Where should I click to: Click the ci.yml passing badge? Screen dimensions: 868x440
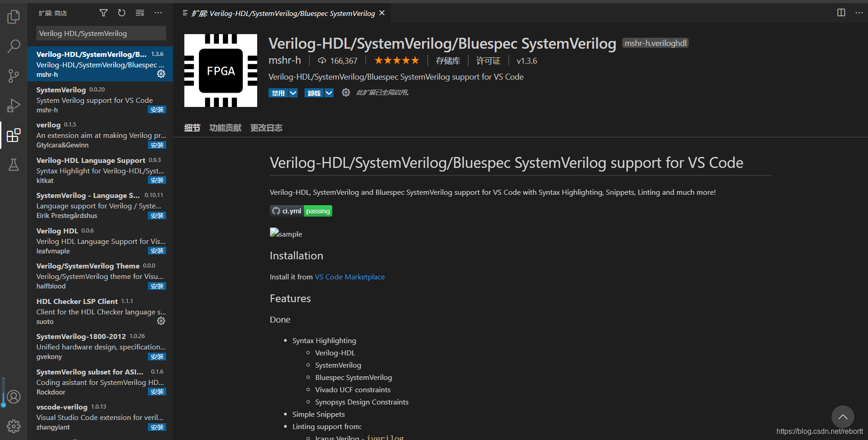pyautogui.click(x=301, y=211)
